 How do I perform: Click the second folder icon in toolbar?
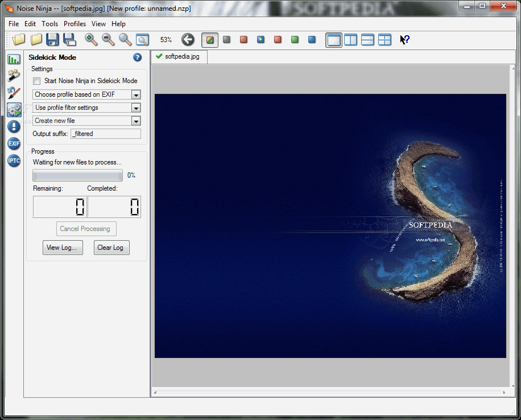click(x=36, y=40)
